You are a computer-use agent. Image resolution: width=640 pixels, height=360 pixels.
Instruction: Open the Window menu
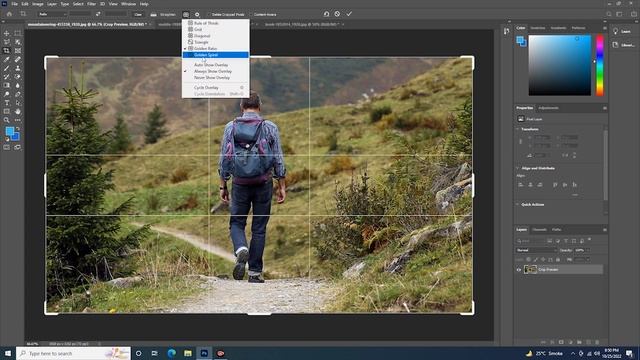point(128,4)
